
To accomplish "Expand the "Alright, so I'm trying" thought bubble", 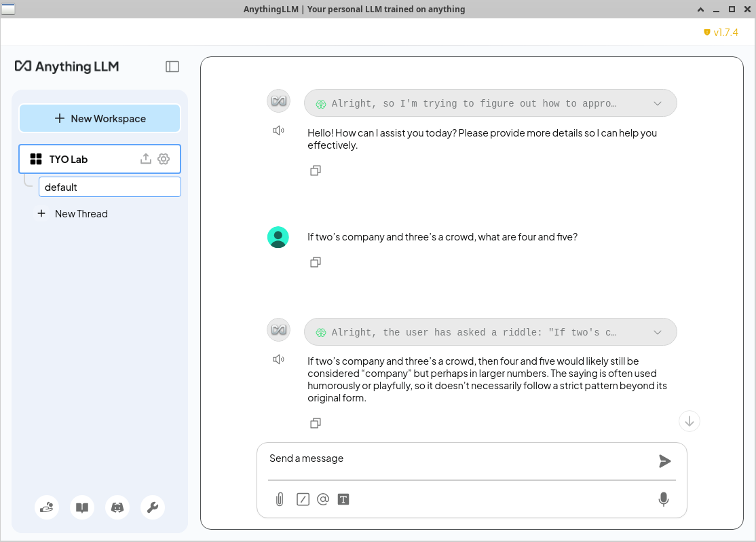I will [491, 103].
